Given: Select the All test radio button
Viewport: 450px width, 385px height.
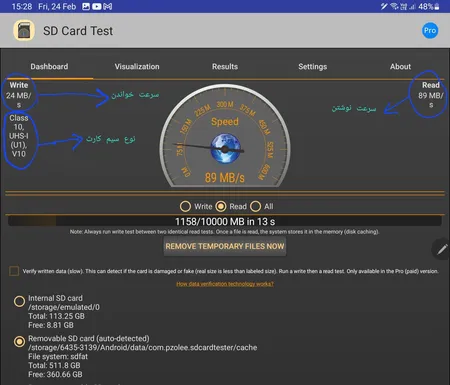Looking at the screenshot, I should [x=255, y=206].
